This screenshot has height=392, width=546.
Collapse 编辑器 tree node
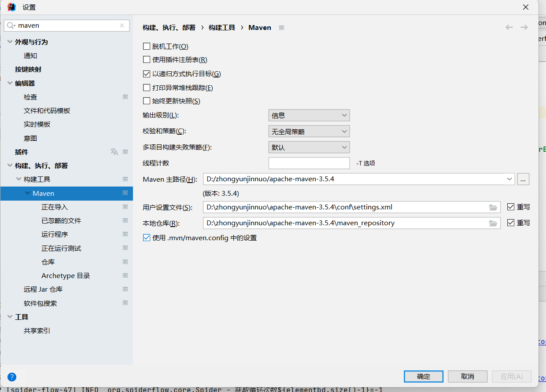click(x=10, y=83)
